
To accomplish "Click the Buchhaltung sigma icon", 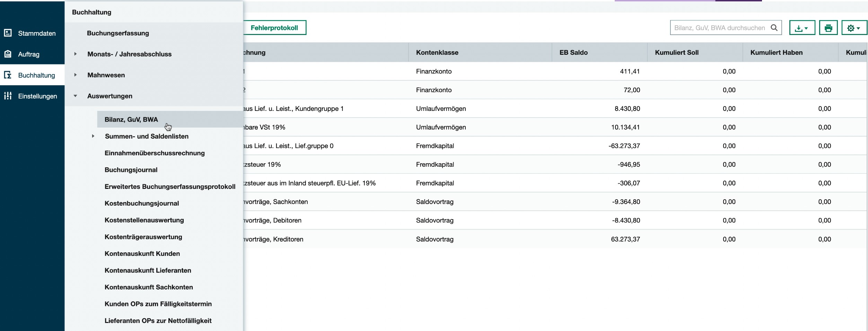I will (x=8, y=75).
